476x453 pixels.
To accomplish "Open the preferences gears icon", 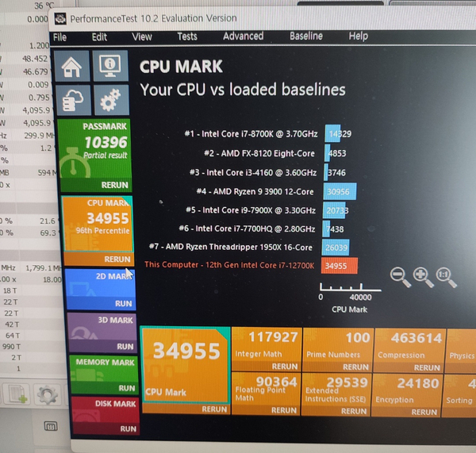I will coord(111,100).
